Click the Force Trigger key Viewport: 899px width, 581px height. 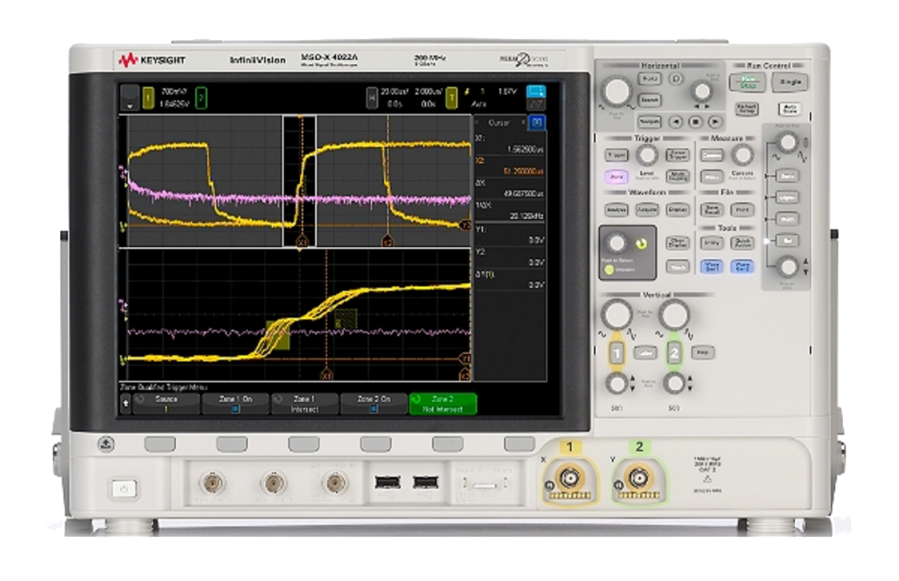677,155
